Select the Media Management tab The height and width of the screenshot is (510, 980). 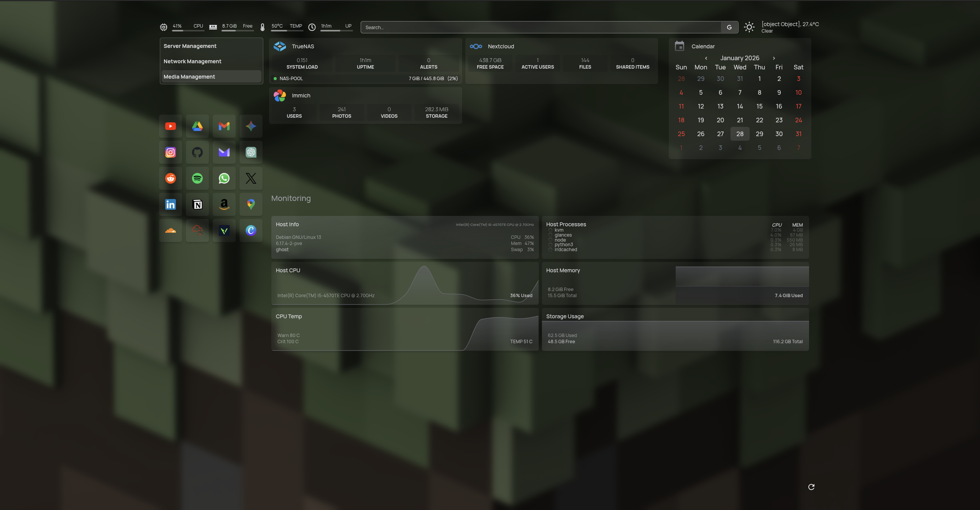point(212,77)
